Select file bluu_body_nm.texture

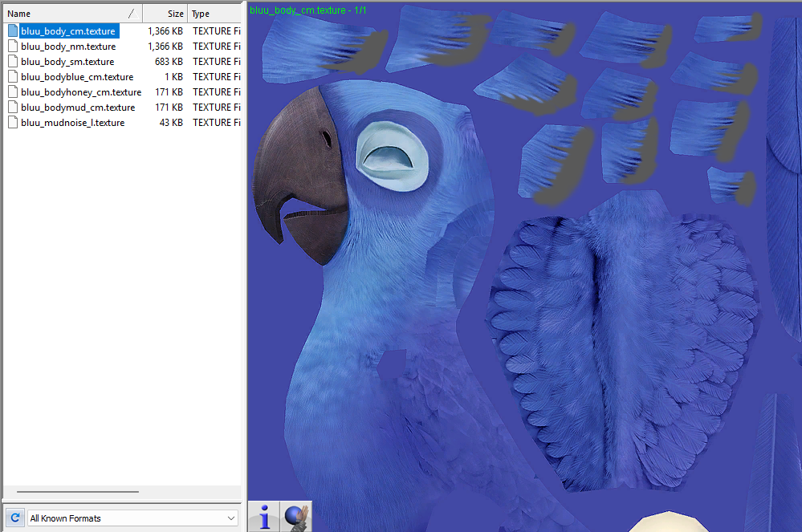click(x=68, y=47)
